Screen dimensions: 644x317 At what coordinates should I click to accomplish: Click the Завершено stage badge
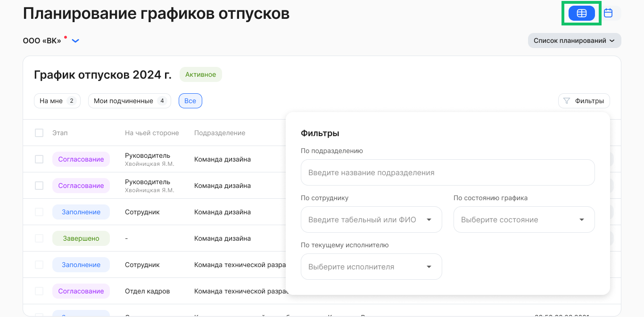coord(81,238)
